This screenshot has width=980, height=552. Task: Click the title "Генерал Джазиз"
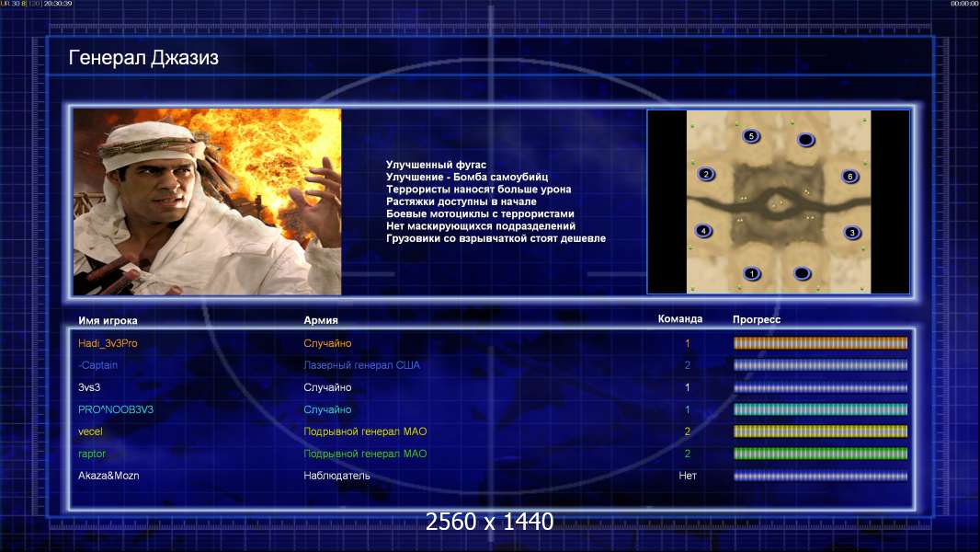143,58
